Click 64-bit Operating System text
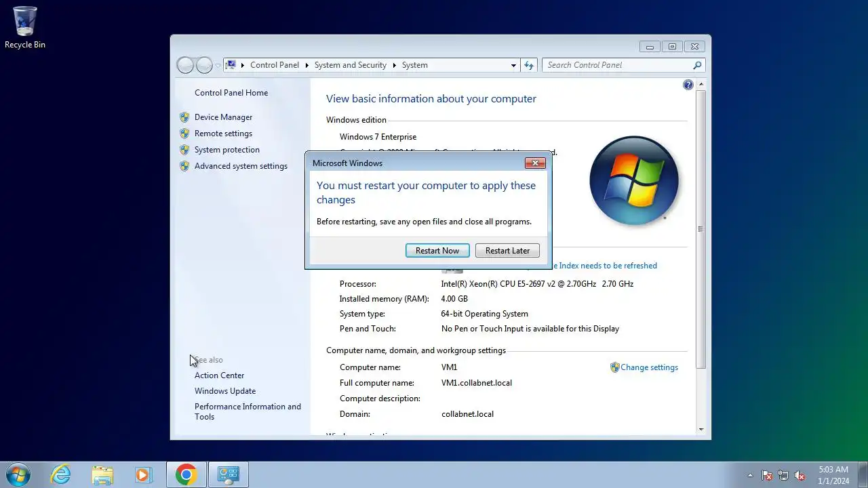 pyautogui.click(x=484, y=314)
